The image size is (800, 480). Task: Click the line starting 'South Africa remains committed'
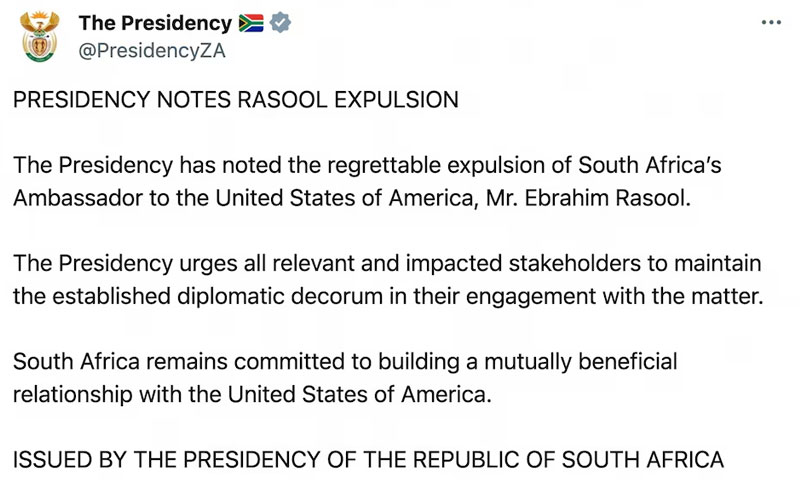pos(345,362)
